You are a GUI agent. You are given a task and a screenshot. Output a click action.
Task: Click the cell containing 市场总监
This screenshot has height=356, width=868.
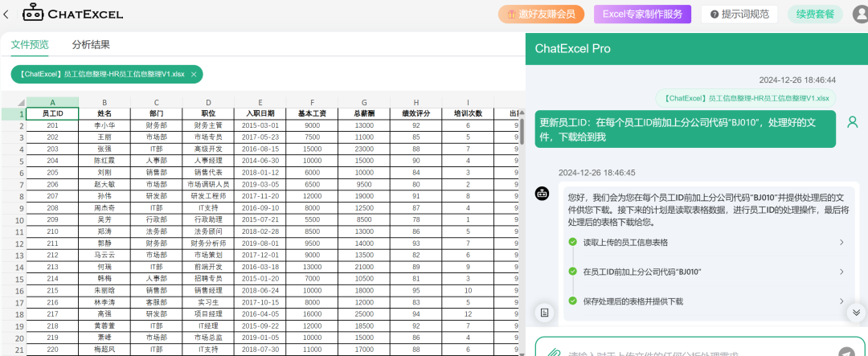click(208, 338)
